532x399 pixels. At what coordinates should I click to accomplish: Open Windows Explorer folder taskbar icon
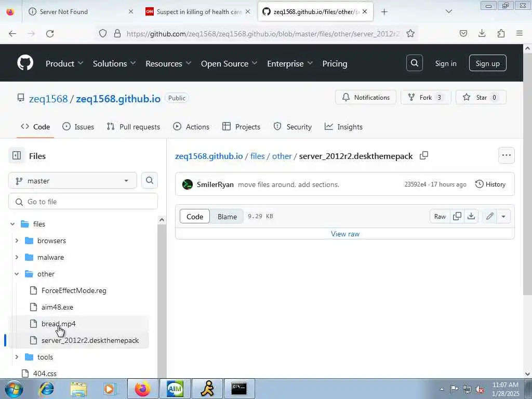[79, 389]
